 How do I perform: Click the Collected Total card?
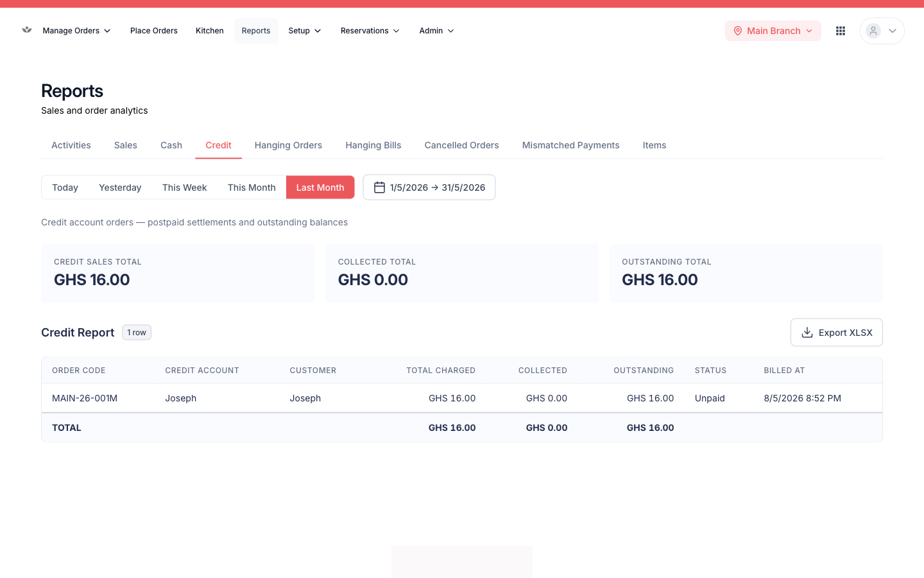(x=462, y=273)
